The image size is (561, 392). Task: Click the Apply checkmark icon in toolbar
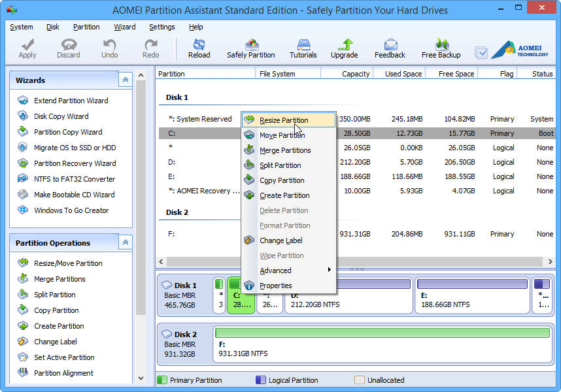coord(27,44)
